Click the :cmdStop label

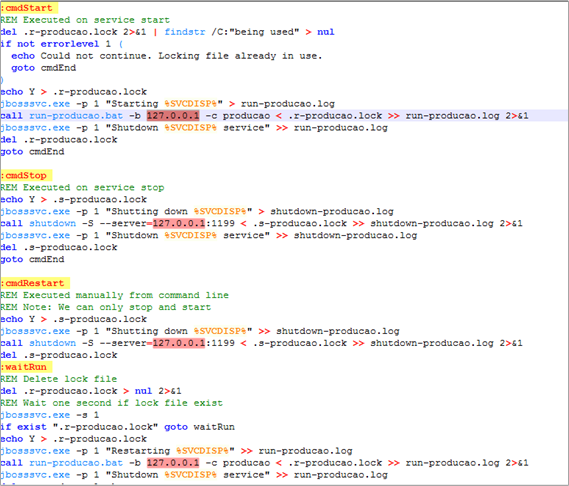click(x=26, y=176)
